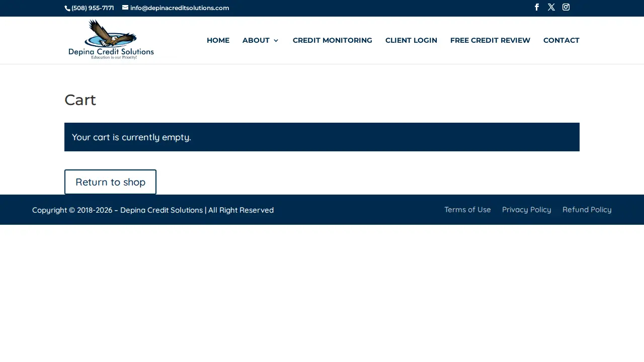Click the Depina Credit Solutions eagle logo
The width and height of the screenshot is (644, 362).
point(111,40)
